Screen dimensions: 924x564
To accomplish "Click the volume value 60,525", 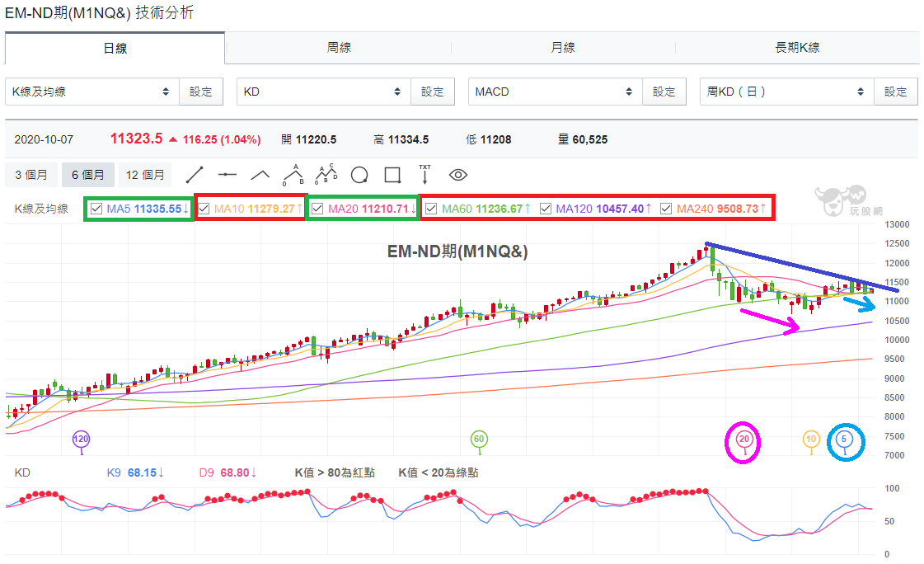I will 590,139.
